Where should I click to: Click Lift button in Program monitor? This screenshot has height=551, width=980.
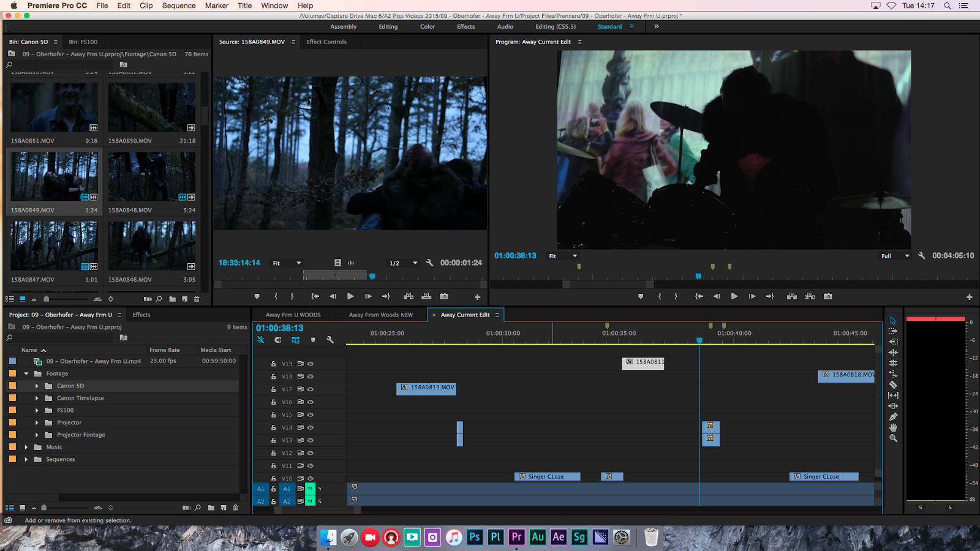click(x=792, y=296)
